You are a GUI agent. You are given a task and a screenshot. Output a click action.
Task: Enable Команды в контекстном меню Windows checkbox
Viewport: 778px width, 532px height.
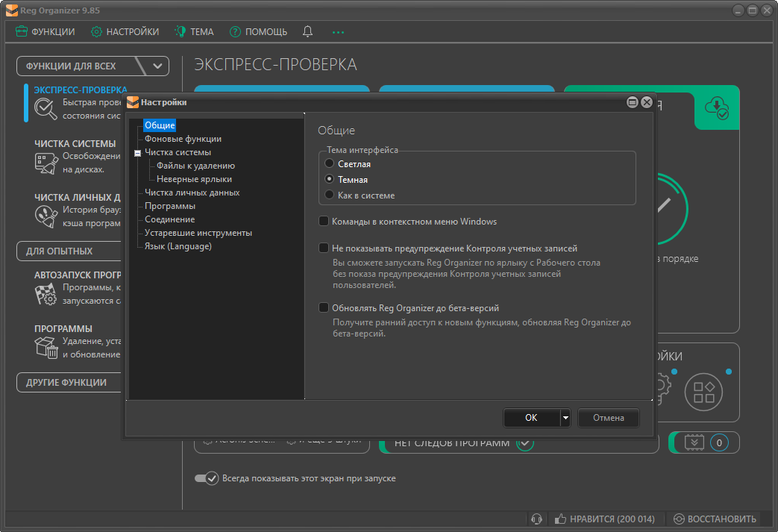pos(324,221)
